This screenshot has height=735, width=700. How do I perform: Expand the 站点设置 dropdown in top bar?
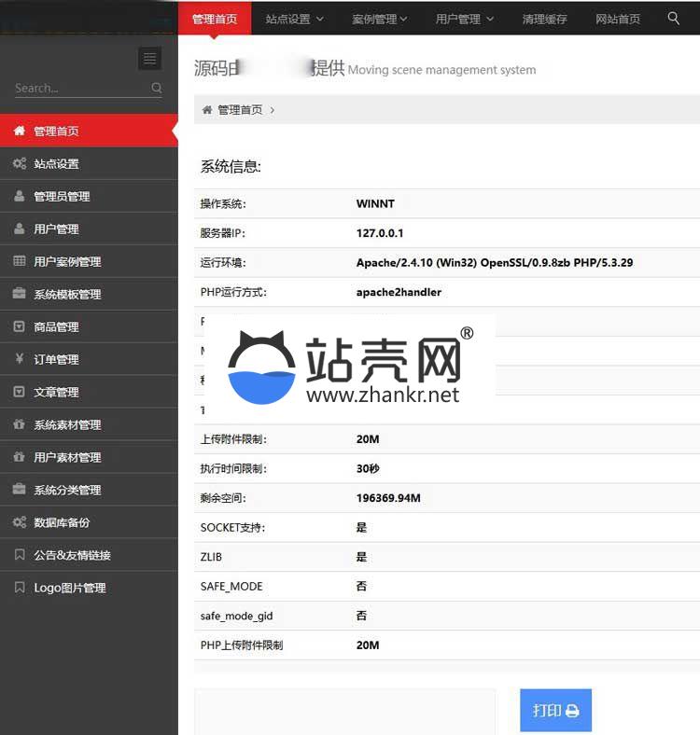(x=294, y=19)
